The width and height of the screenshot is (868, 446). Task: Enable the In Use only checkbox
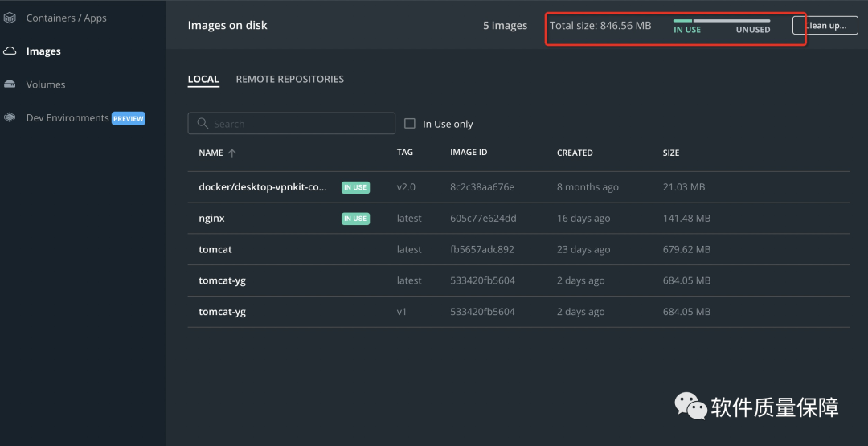pyautogui.click(x=410, y=124)
